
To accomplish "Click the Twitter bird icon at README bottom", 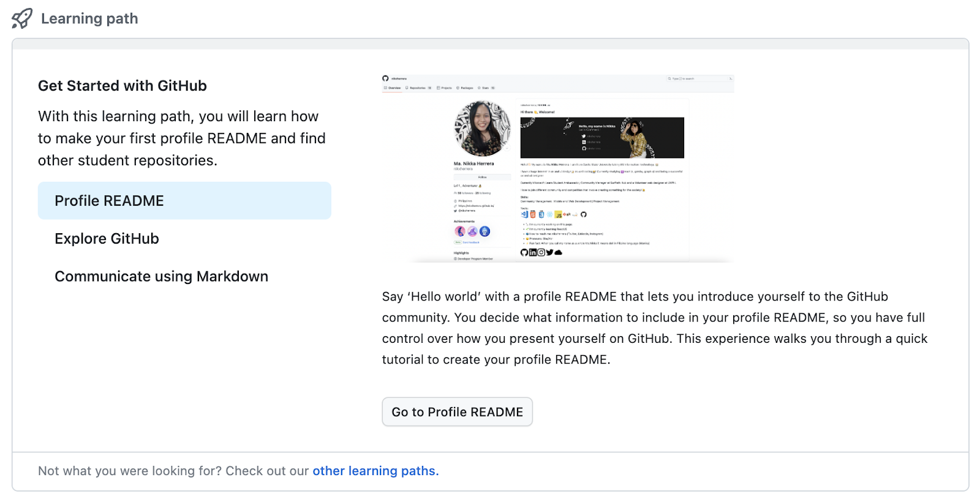I will 549,252.
